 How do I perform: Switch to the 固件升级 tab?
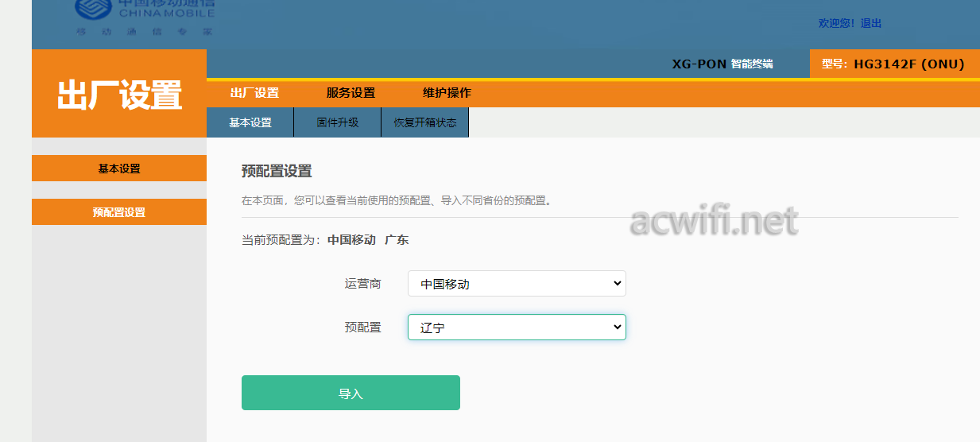(x=338, y=122)
